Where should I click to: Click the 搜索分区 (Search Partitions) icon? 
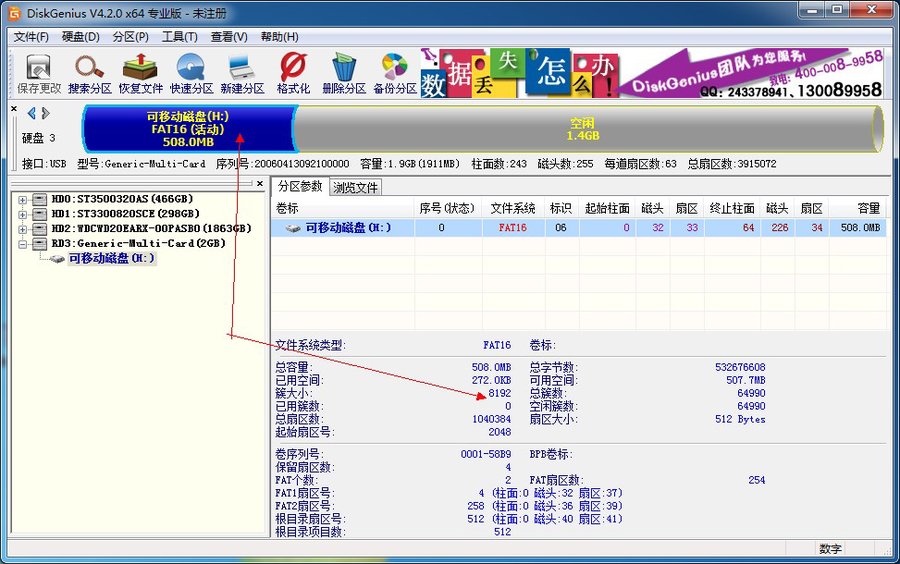(x=90, y=74)
